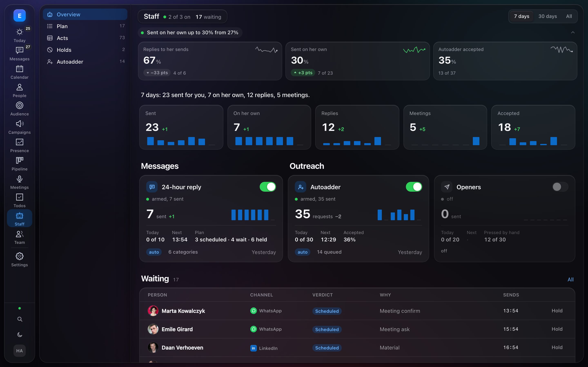Switch dark mode with the moon icon

click(20, 335)
